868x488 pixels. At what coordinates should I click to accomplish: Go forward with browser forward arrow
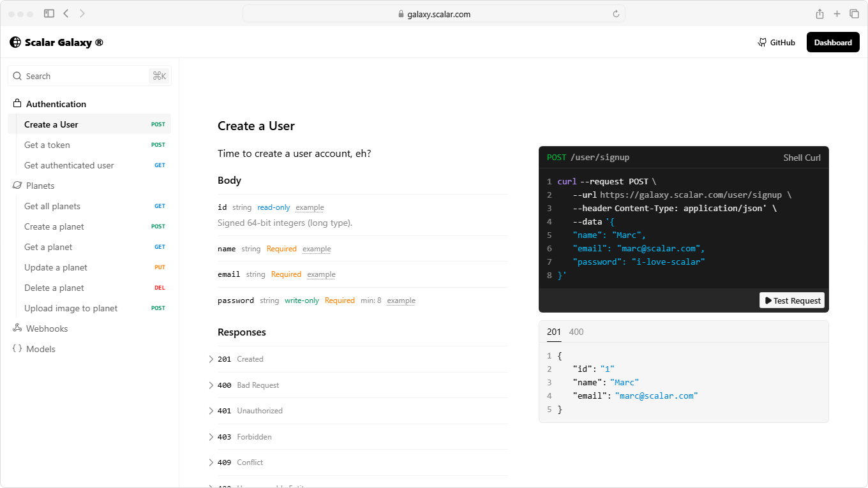tap(82, 13)
